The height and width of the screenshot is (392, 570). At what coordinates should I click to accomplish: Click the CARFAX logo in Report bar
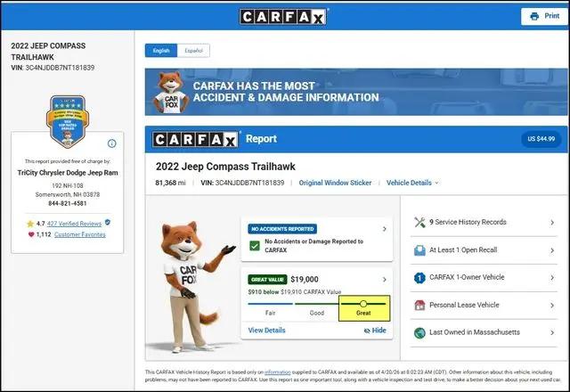[195, 139]
